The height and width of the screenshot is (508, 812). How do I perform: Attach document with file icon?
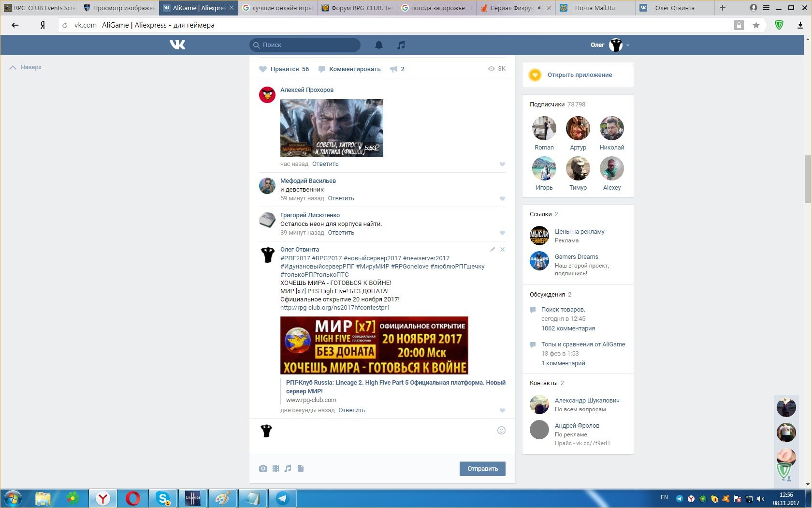tap(301, 468)
